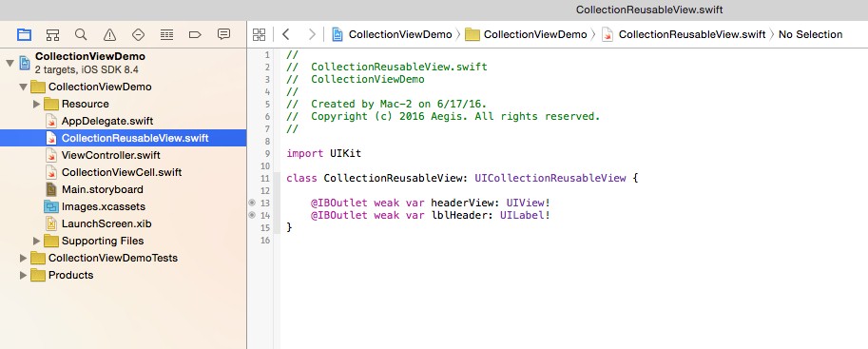Click the closing brace on line 15
The image size is (868, 349).
[289, 227]
